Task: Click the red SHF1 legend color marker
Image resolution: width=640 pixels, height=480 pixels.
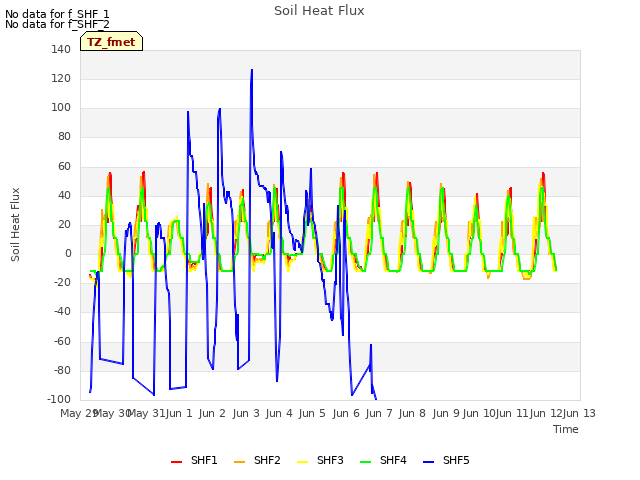Action: pos(176,462)
